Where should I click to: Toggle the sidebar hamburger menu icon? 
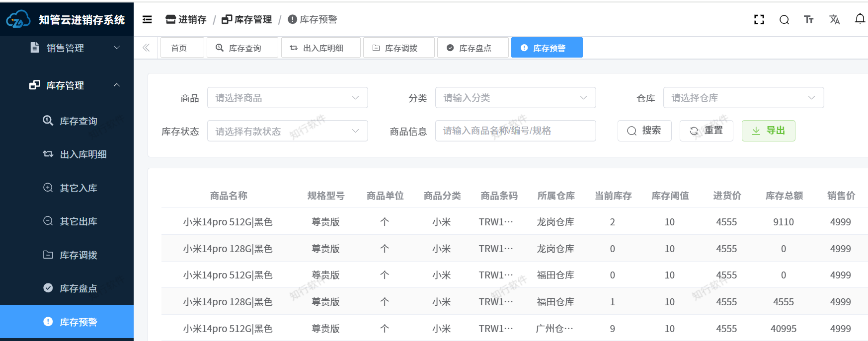pyautogui.click(x=147, y=19)
